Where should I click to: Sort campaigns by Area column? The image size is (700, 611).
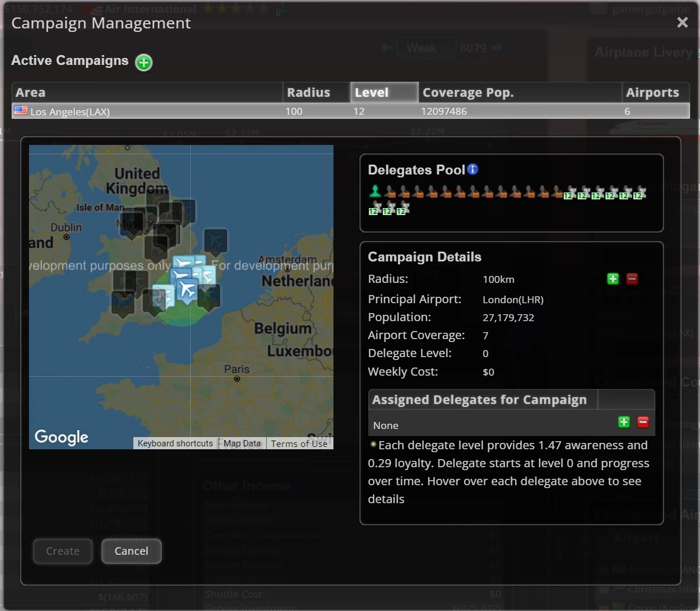coord(147,92)
